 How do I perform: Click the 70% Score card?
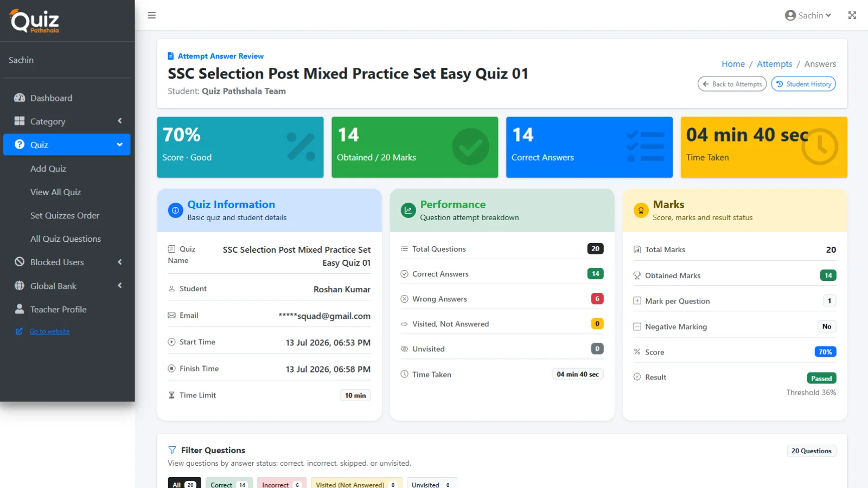coord(240,147)
